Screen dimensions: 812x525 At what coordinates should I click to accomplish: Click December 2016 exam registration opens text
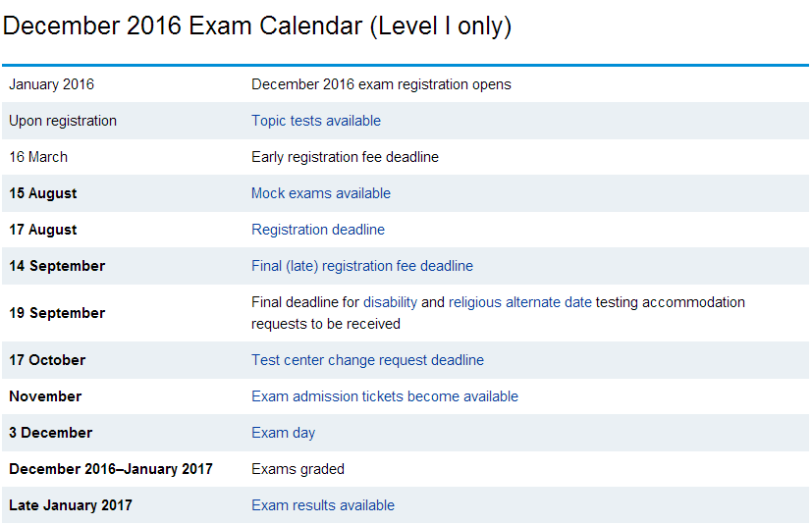point(381,84)
